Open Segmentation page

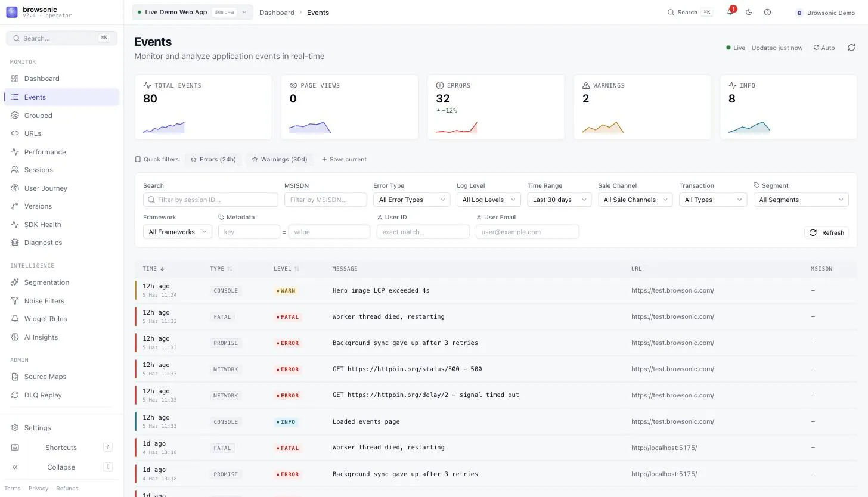tap(61, 282)
